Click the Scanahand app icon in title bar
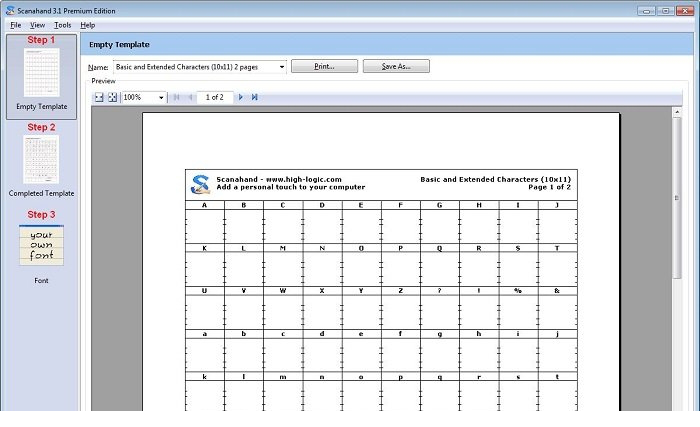The image size is (700, 427). click(x=8, y=8)
